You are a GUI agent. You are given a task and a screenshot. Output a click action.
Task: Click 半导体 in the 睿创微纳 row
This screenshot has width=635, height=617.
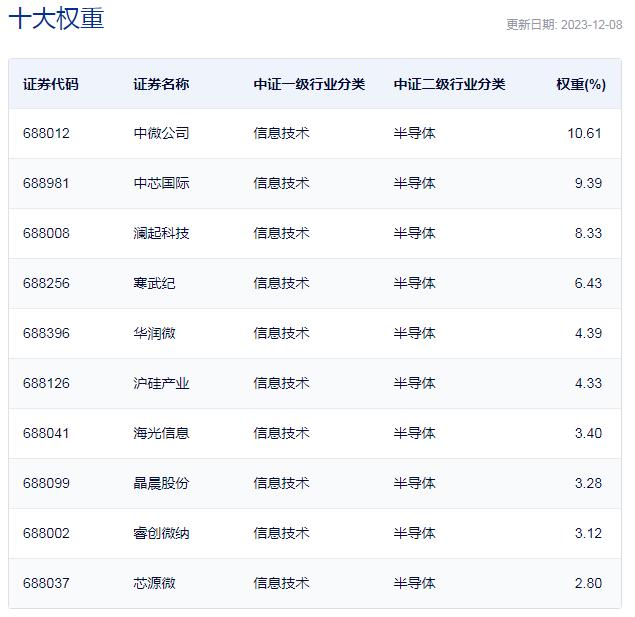click(414, 533)
